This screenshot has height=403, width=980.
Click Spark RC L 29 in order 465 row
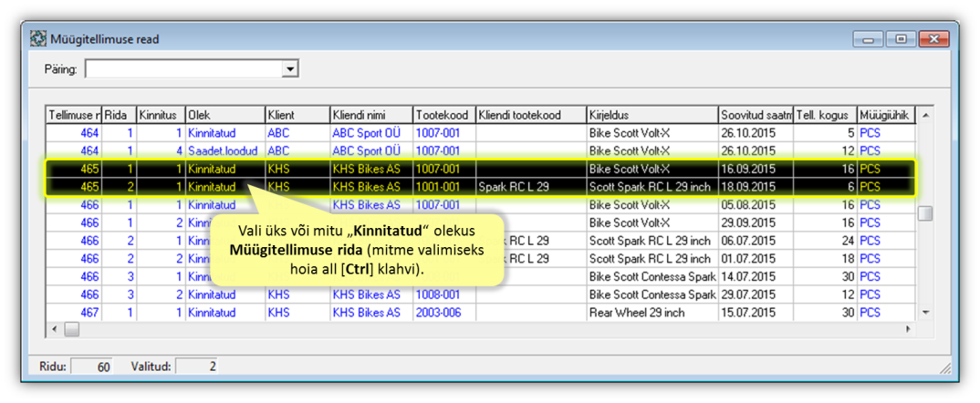point(531,187)
